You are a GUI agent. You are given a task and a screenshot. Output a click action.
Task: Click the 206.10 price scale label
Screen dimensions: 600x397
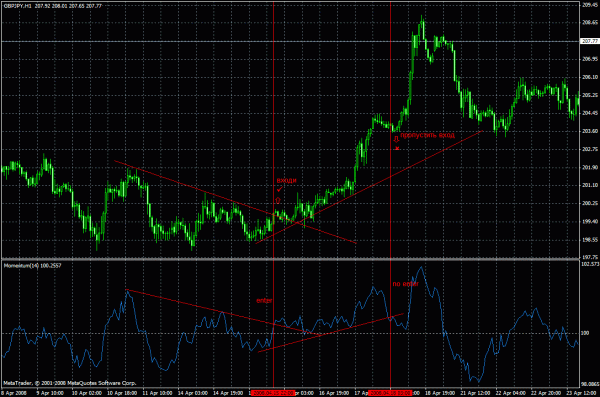click(x=590, y=77)
